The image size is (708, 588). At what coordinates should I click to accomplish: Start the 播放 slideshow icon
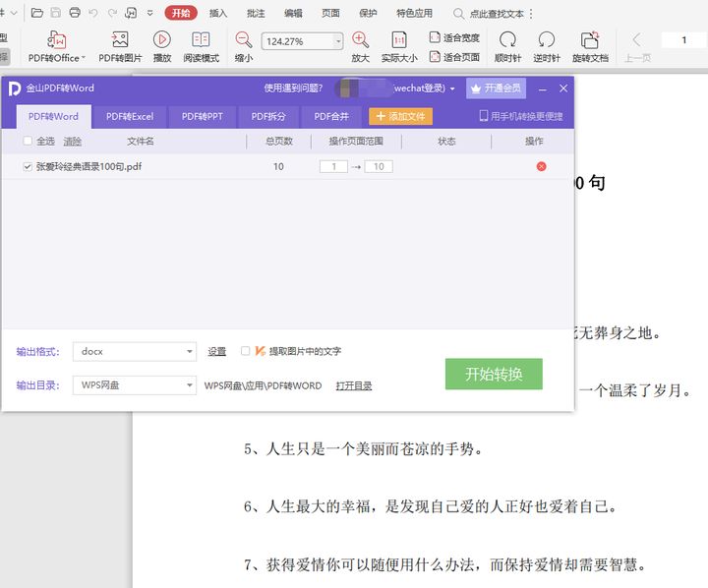(x=161, y=39)
